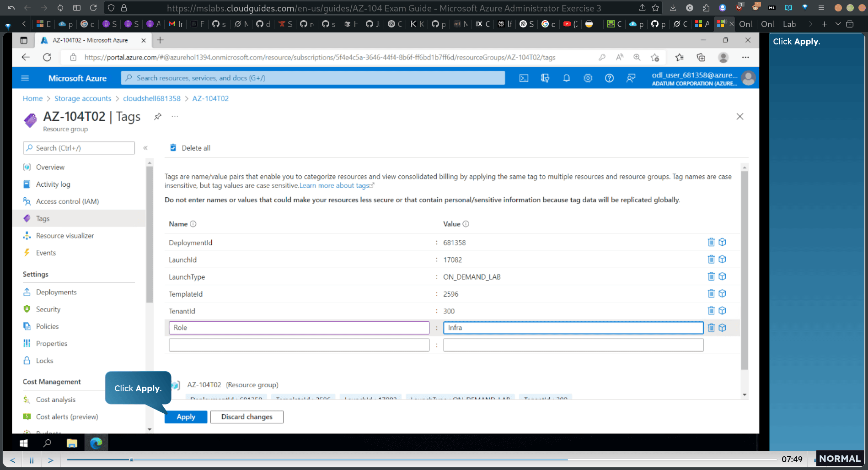Click Azure search resources box

(x=313, y=78)
